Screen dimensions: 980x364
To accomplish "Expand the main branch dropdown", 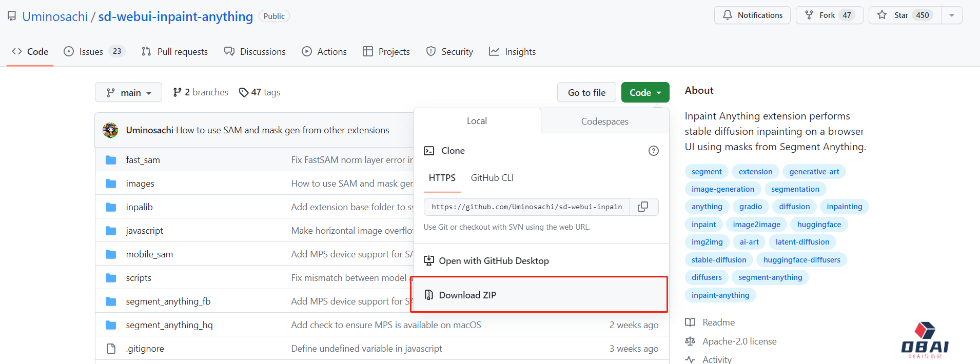I will coord(128,92).
